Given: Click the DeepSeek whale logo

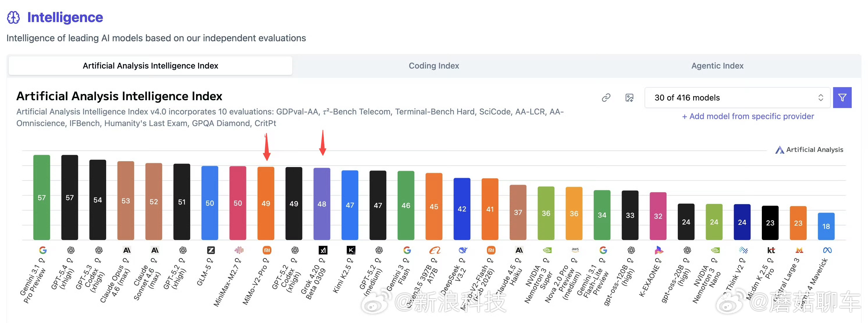Looking at the screenshot, I should click(x=463, y=250).
